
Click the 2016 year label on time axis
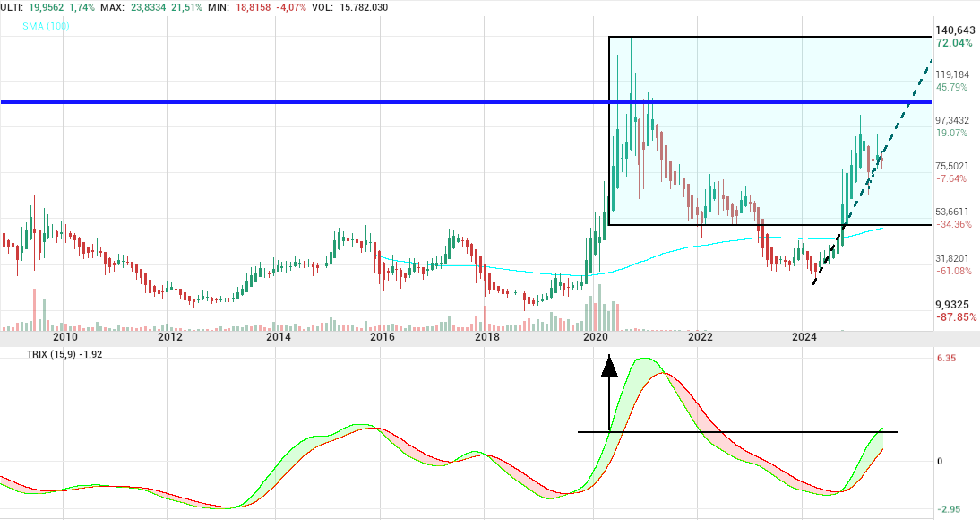point(383,336)
